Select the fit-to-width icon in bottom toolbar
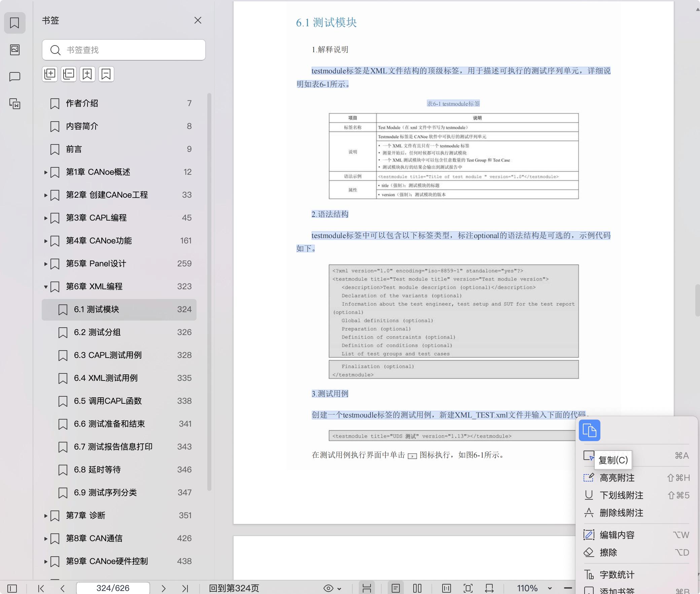This screenshot has height=594, width=700. coord(490,588)
